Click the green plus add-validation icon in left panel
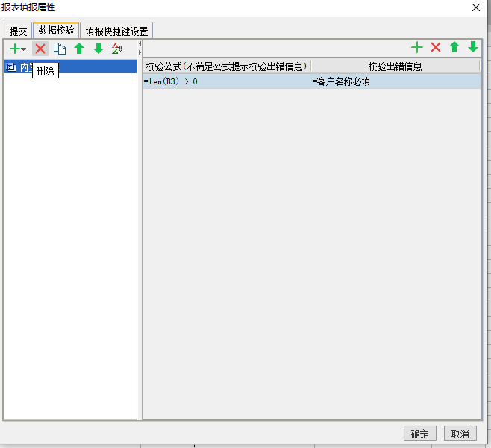Screen dimensions: 491x448 click(15, 49)
